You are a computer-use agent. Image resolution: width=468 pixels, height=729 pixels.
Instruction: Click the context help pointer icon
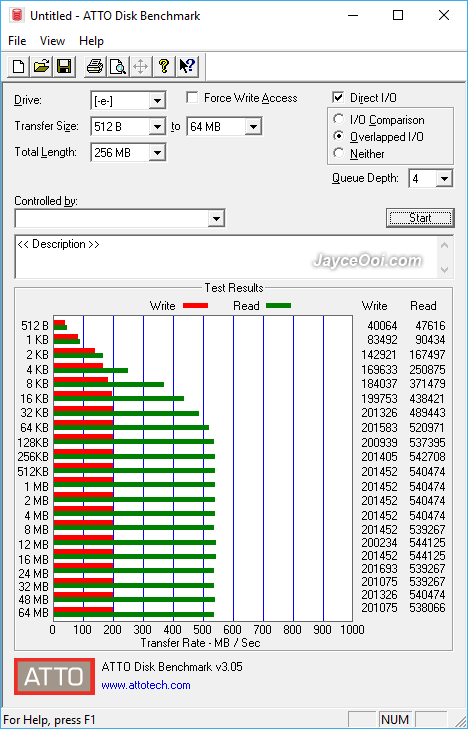click(x=187, y=66)
